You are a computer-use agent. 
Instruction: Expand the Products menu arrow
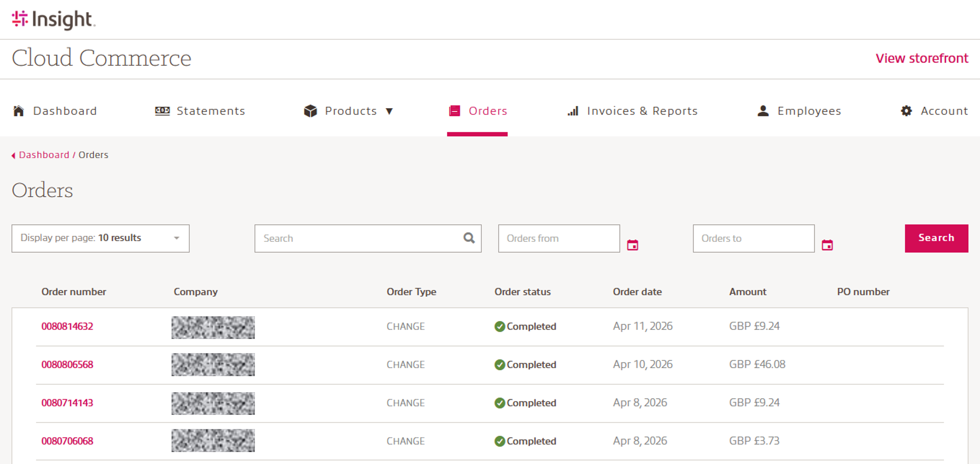(389, 111)
